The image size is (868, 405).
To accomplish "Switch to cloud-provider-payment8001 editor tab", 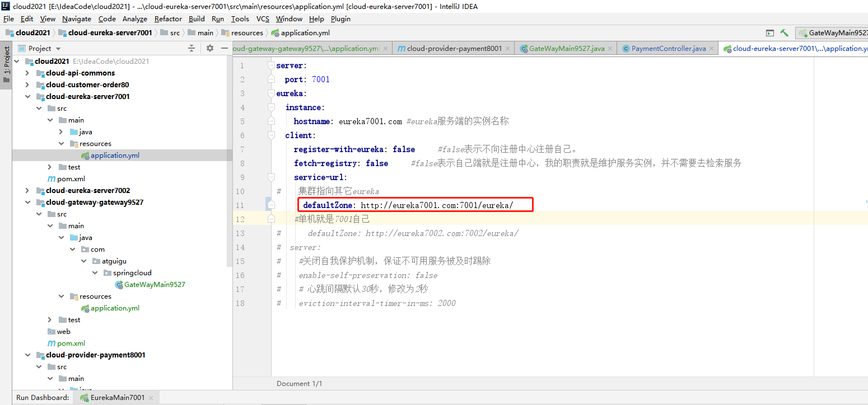I will pyautogui.click(x=454, y=49).
